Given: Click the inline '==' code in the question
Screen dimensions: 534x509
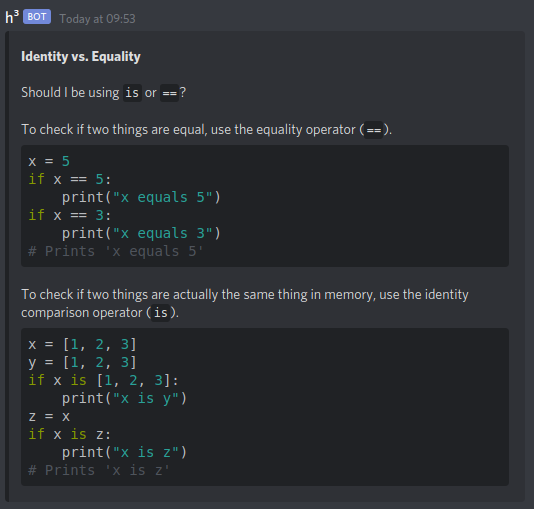Looking at the screenshot, I should pos(169,93).
